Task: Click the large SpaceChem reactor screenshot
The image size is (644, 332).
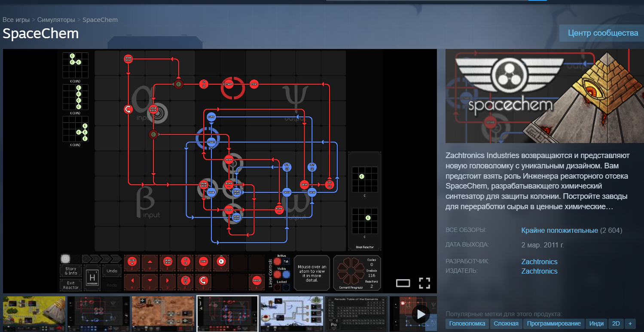Action: tap(220, 171)
